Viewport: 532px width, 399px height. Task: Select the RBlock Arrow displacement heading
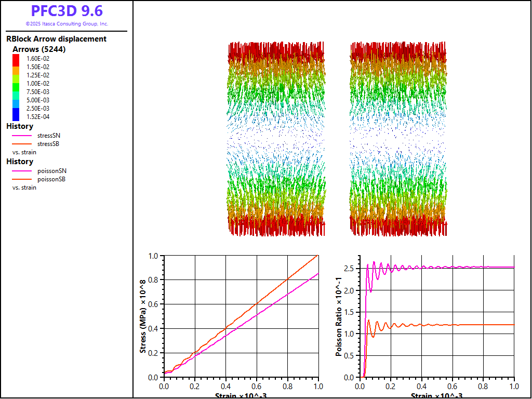point(56,39)
